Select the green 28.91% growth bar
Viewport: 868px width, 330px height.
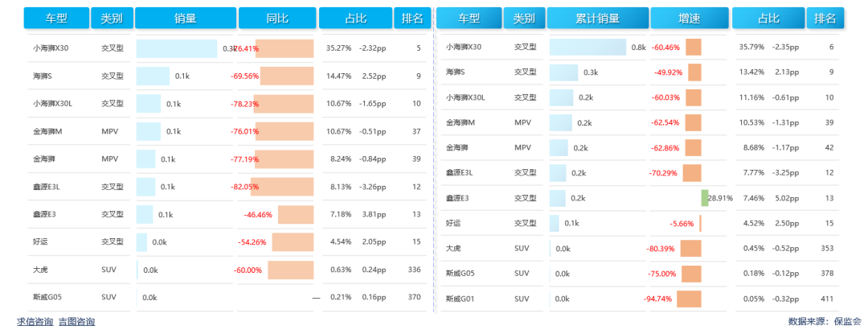(x=704, y=197)
